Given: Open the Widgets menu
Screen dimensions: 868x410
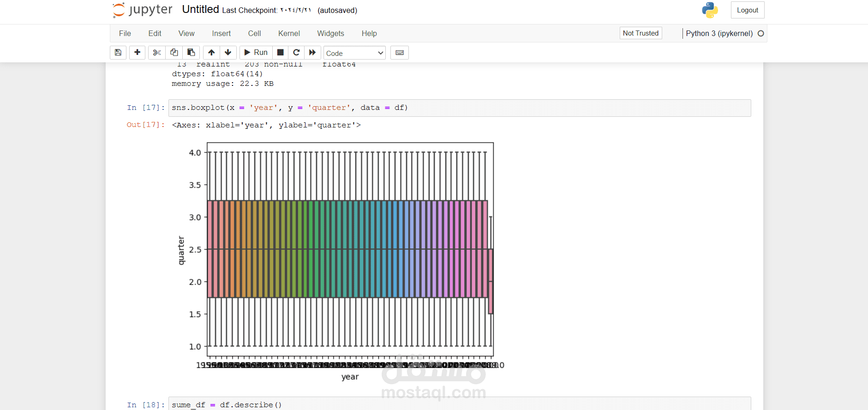Looking at the screenshot, I should click(x=330, y=33).
